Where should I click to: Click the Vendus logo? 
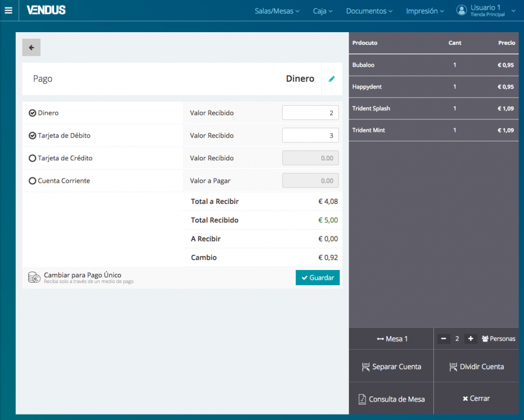46,10
